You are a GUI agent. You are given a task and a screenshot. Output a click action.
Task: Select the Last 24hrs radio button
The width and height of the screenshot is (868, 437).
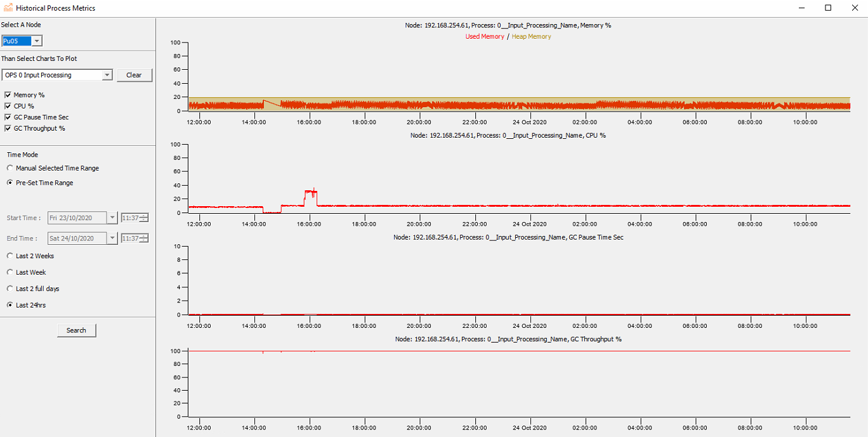tap(10, 305)
